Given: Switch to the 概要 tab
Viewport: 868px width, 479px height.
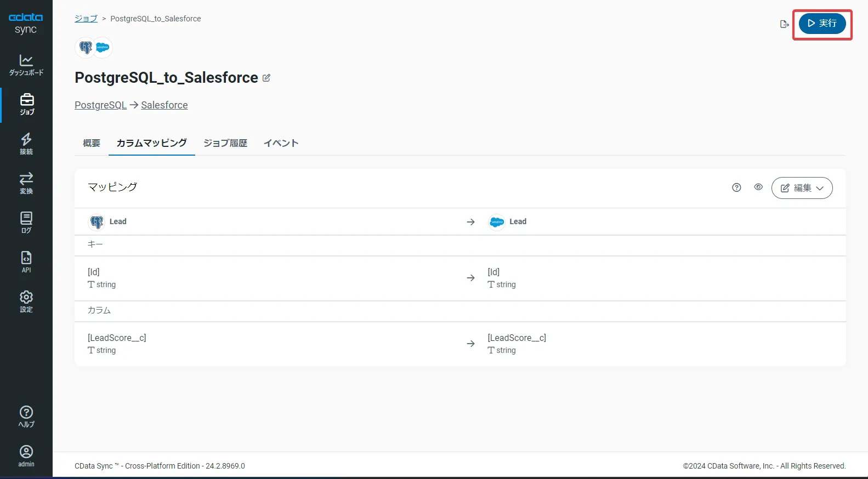Looking at the screenshot, I should pyautogui.click(x=92, y=143).
